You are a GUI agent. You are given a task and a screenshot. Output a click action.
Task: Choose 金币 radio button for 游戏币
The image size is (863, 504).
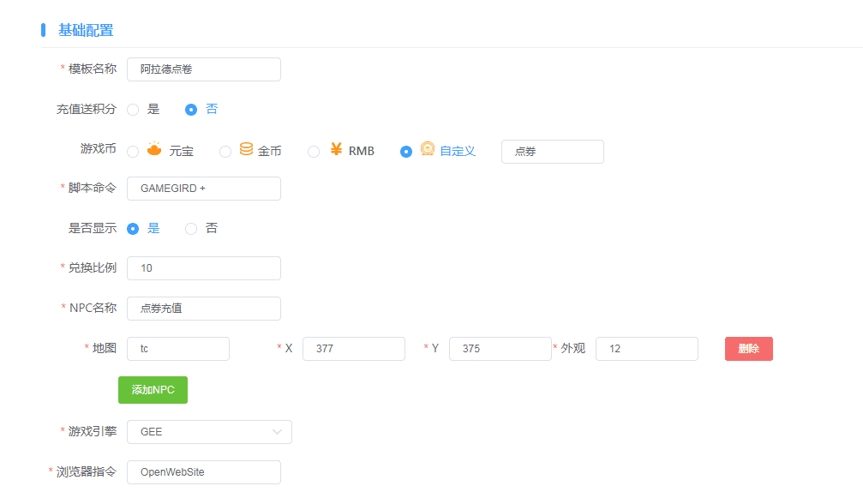[x=225, y=152]
